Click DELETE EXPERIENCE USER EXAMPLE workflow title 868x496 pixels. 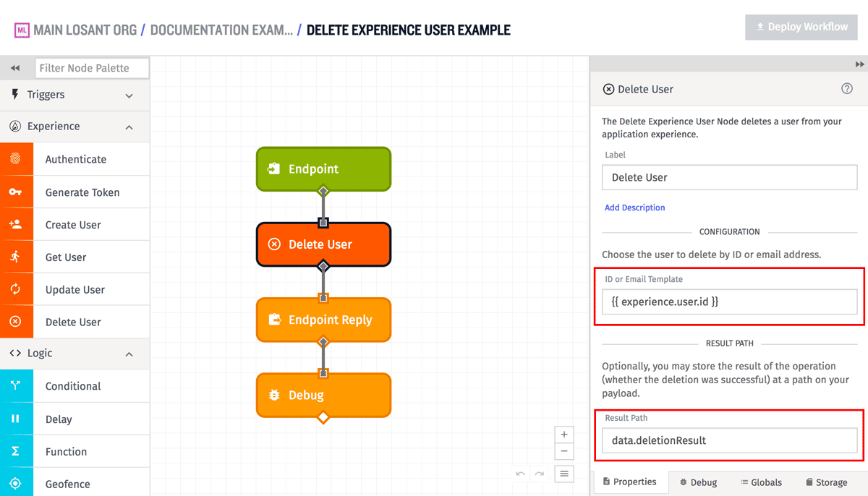[x=409, y=30]
